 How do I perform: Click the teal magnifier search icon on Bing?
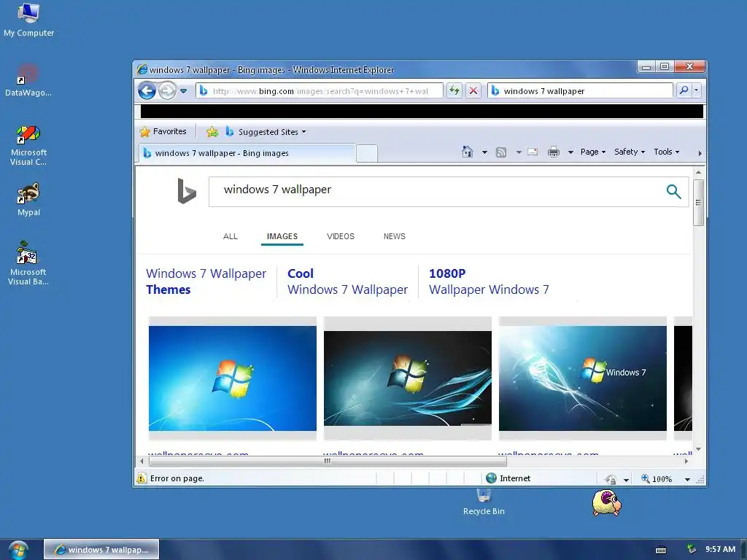[x=673, y=192]
